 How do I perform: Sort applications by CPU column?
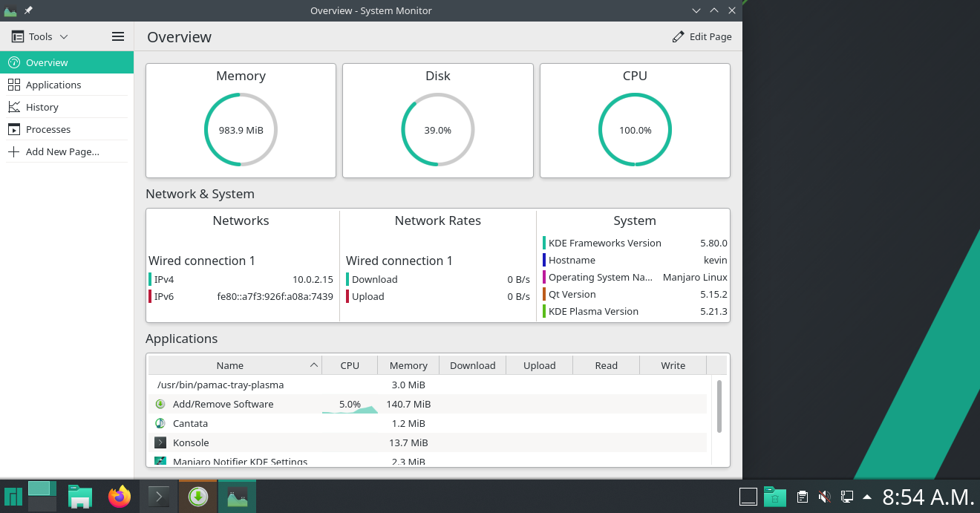coord(350,365)
